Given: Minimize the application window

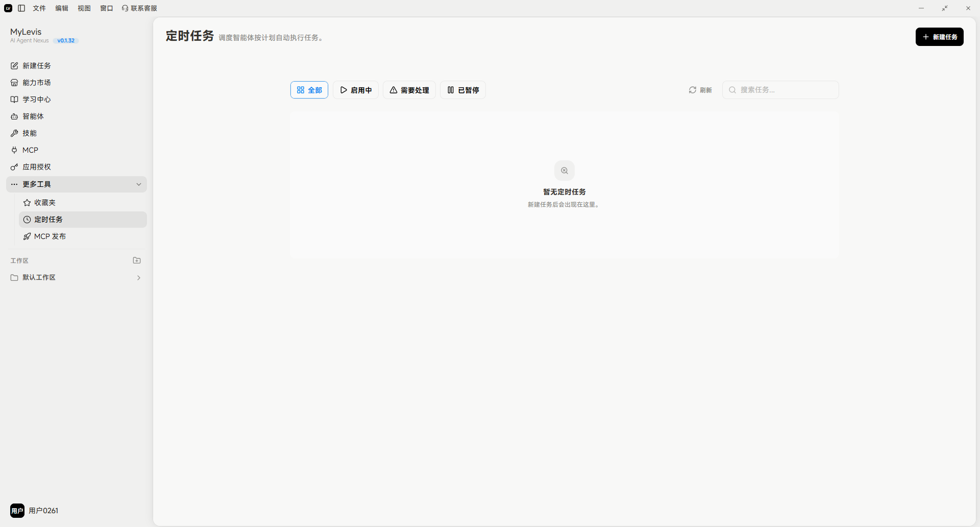Looking at the screenshot, I should [921, 8].
